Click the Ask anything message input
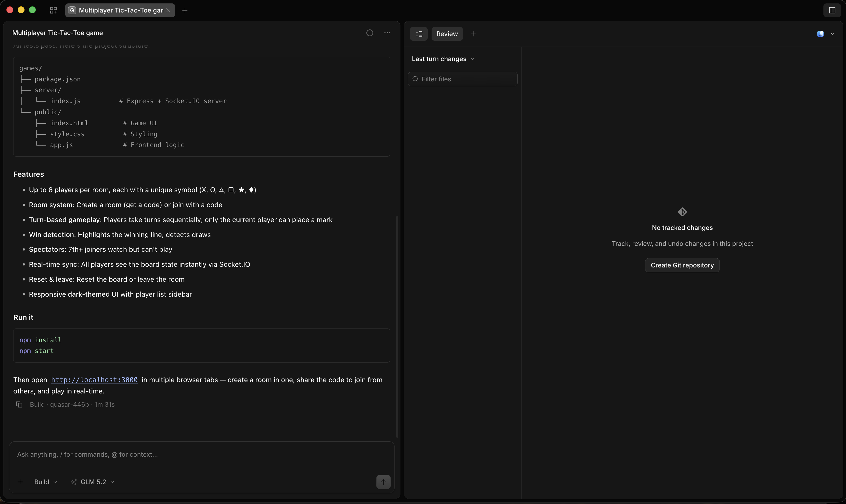This screenshot has height=504, width=846. 201,454
